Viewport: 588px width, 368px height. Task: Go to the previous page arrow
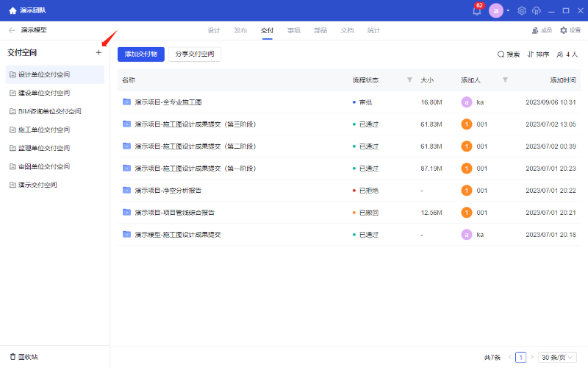coord(509,357)
